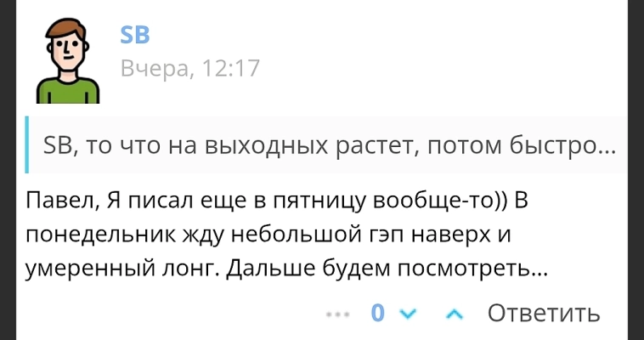
Task: Open SB's profile via the username
Action: (135, 34)
